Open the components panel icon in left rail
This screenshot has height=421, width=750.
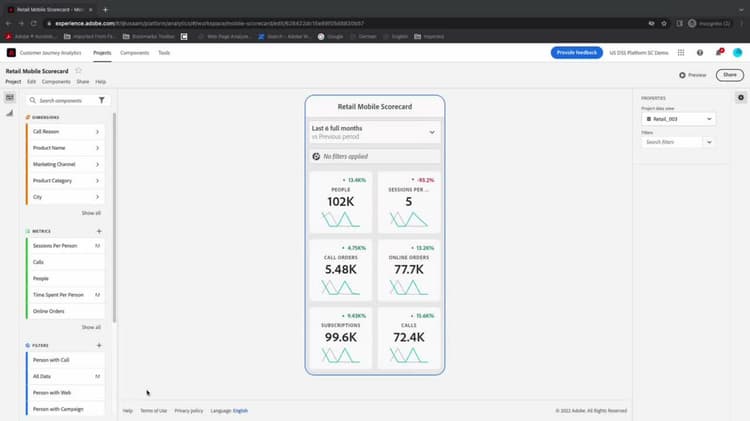tap(10, 98)
